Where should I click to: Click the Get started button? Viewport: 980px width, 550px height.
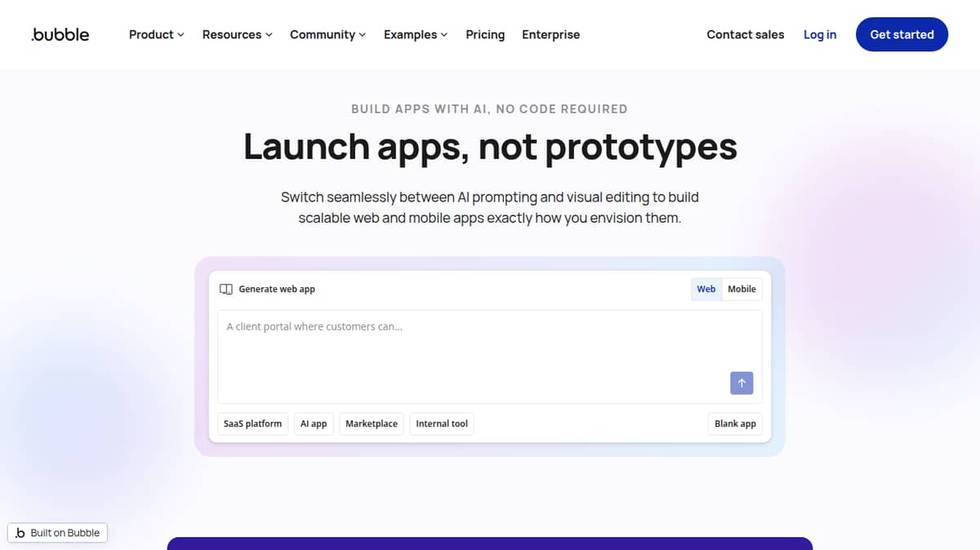pos(902,34)
